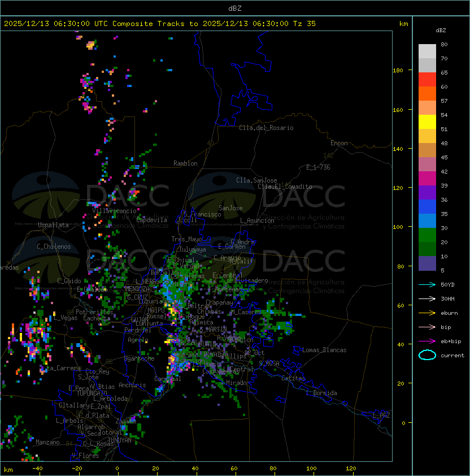
Task: Click the dBZ title at the window top
Action: pyautogui.click(x=235, y=8)
